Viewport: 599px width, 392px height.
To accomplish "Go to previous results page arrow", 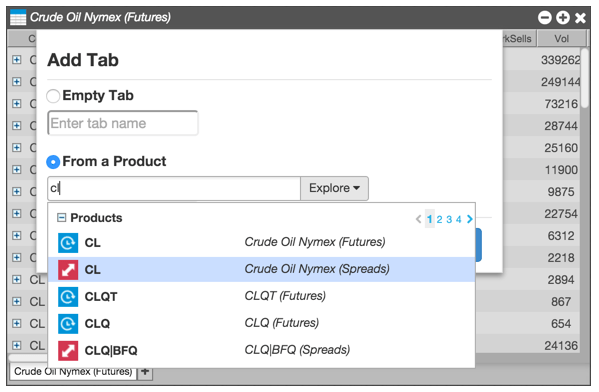I will [419, 219].
